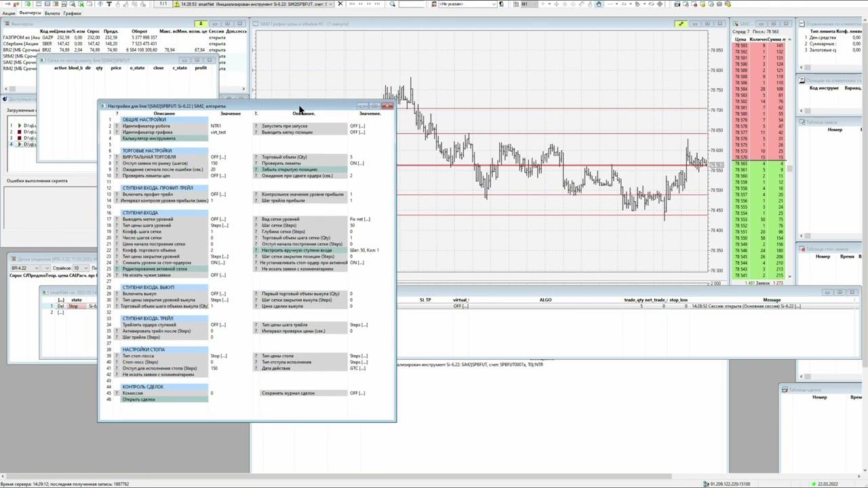This screenshot has height=488, width=868.
Task: Click 'Настроить вручную ступени входа' button
Action: [303, 250]
